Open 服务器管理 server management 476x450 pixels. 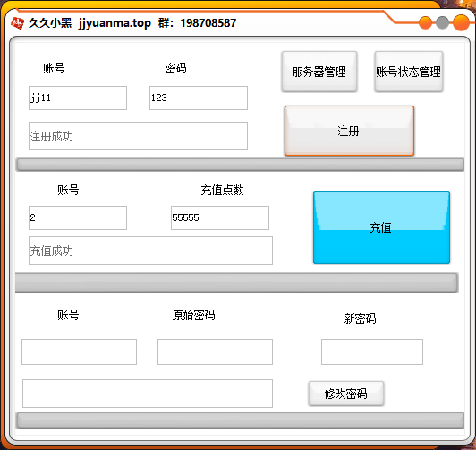[319, 72]
